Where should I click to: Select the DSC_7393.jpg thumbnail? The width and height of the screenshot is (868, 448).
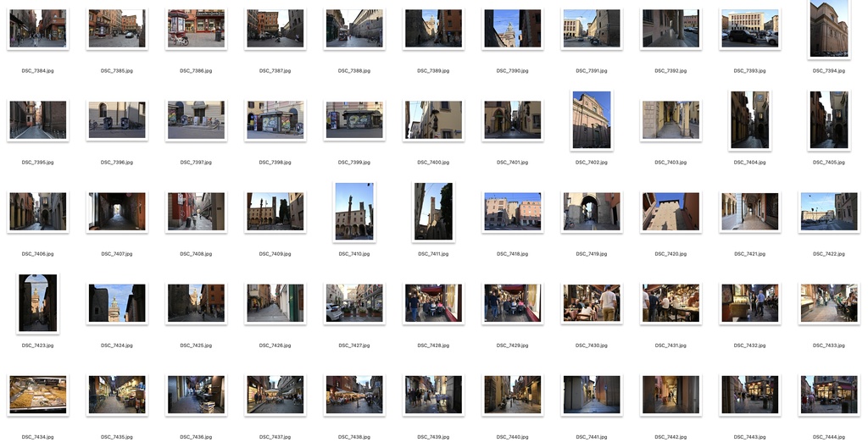pos(750,28)
